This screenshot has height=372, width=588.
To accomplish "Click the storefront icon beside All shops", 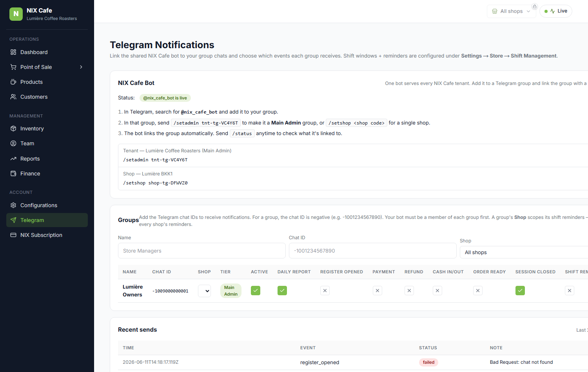I will point(495,11).
